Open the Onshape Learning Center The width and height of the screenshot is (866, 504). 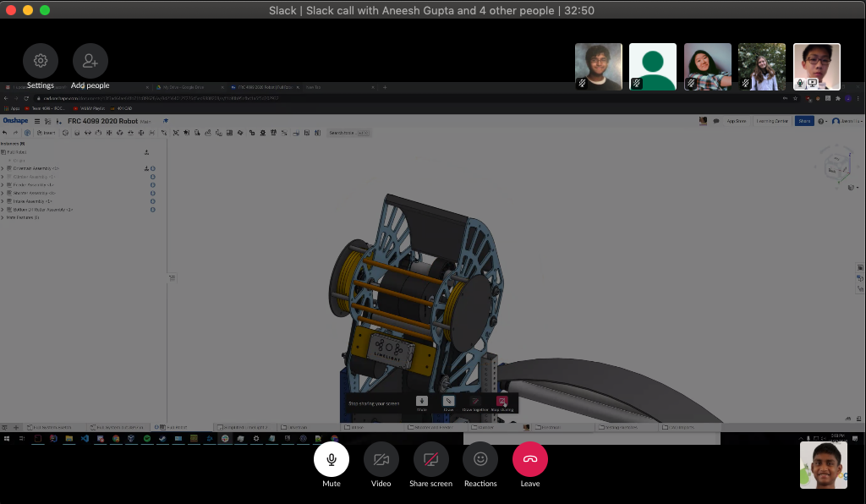(x=772, y=121)
